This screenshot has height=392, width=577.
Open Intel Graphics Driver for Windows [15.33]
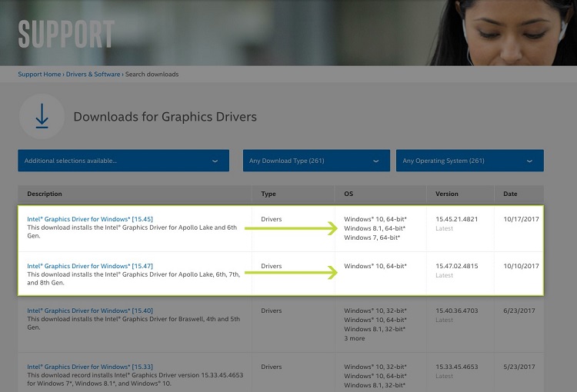coord(89,367)
